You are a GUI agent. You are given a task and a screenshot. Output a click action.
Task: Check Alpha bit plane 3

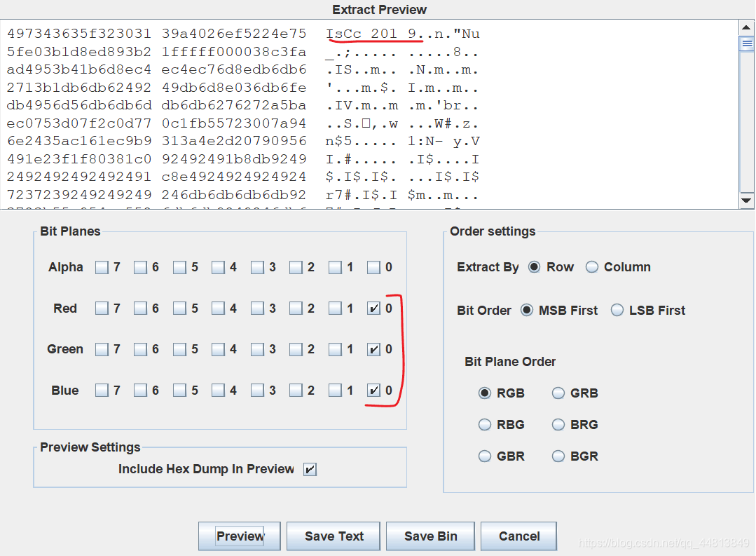pyautogui.click(x=257, y=267)
